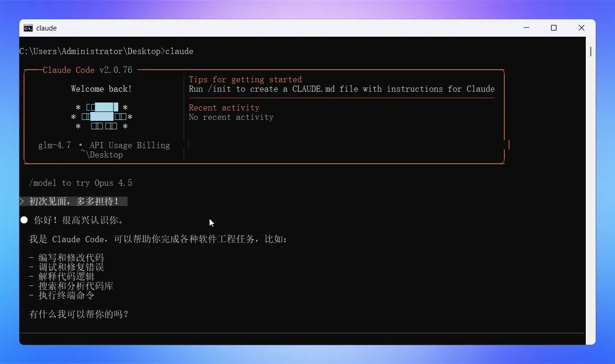Select the 'Tips for getting started' heading

pyautogui.click(x=245, y=79)
